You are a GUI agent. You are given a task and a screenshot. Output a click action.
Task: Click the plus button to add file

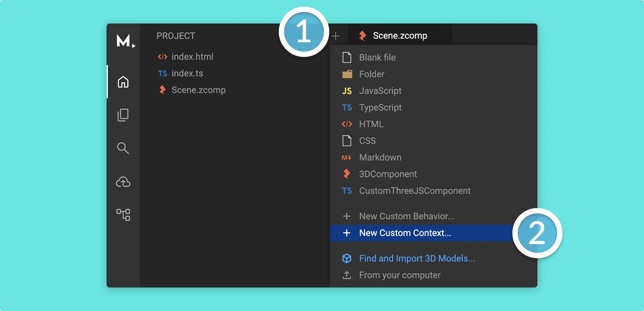pos(335,36)
